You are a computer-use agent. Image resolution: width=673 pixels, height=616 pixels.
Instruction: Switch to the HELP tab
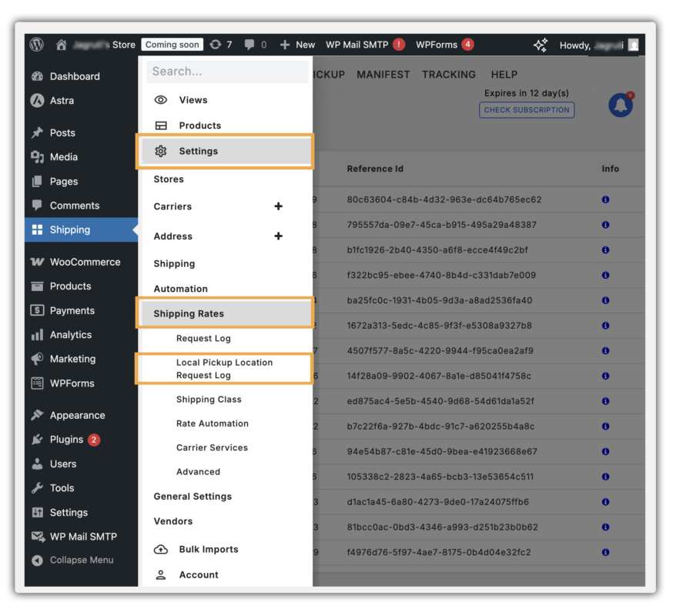pos(504,75)
